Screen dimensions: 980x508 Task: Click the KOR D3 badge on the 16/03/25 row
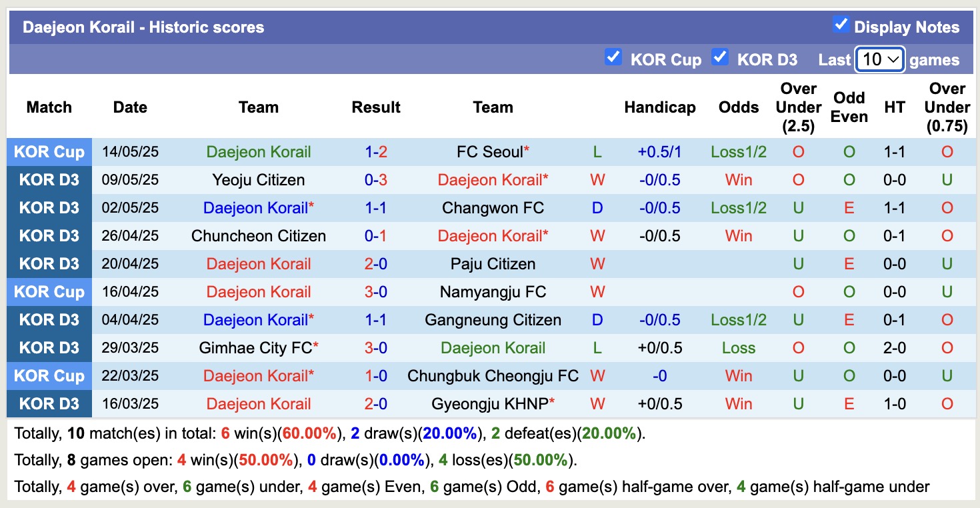pyautogui.click(x=49, y=403)
